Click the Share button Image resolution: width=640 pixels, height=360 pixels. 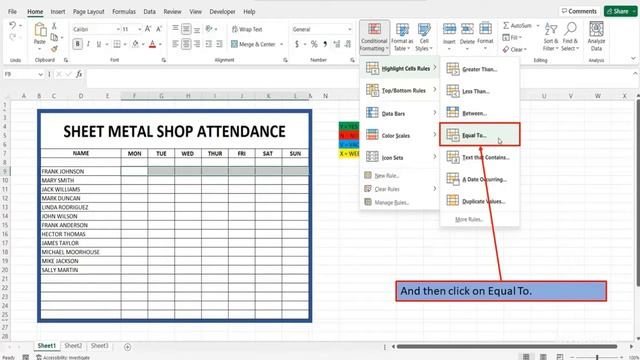[620, 11]
